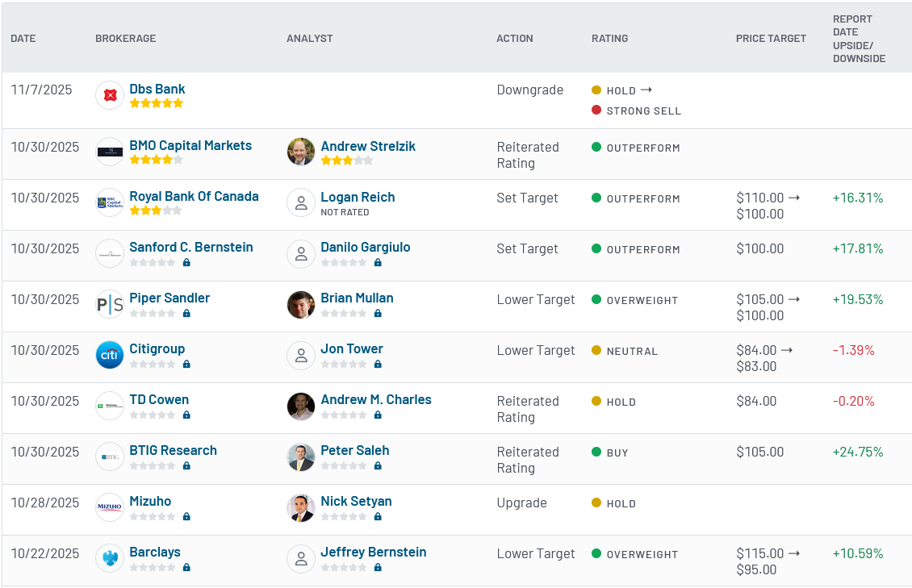
Task: Open the Citigroup brokerage link
Action: (x=157, y=348)
